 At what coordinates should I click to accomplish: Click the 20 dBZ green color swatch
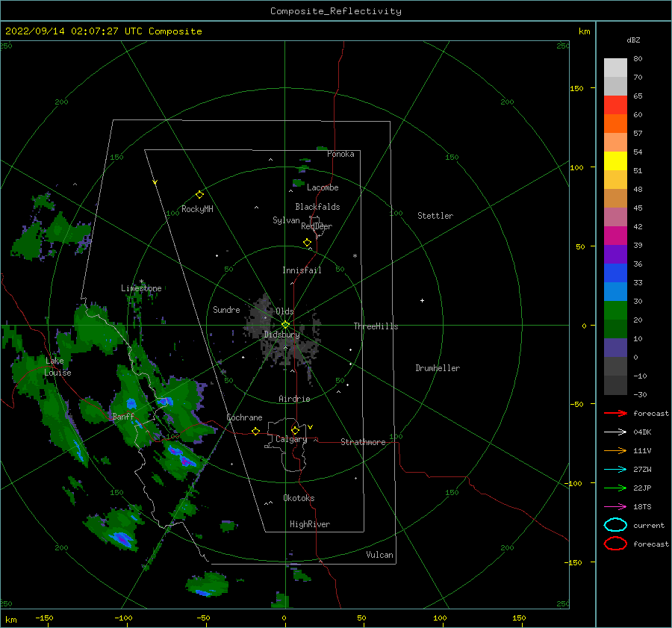click(x=615, y=311)
